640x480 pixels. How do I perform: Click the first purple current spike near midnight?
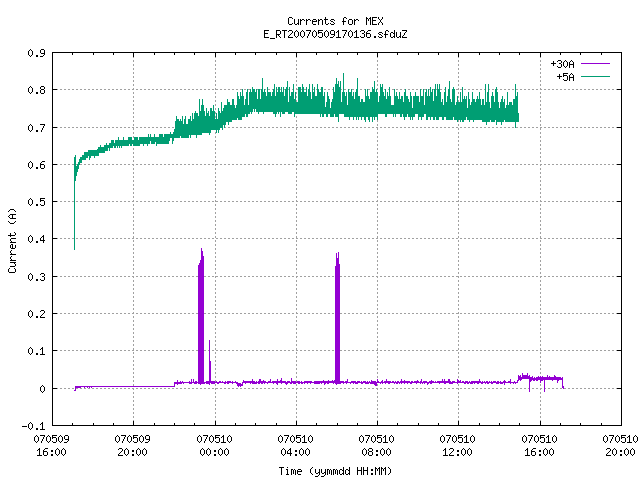pos(201,318)
